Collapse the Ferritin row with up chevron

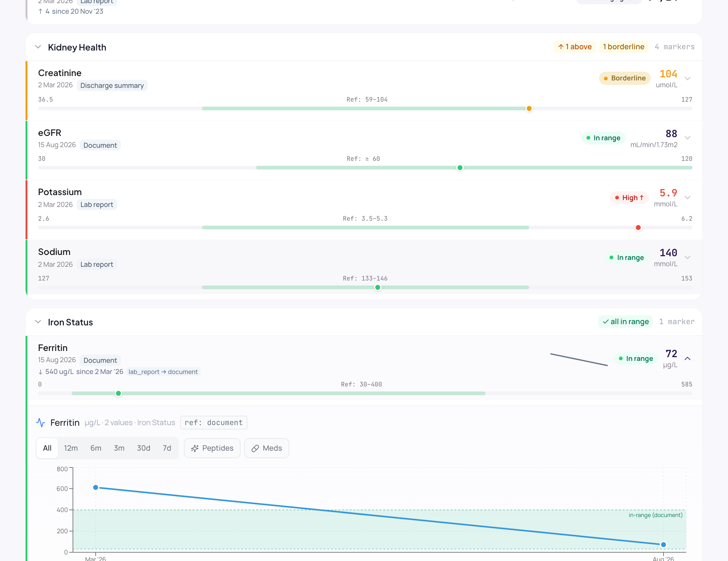coord(687,358)
